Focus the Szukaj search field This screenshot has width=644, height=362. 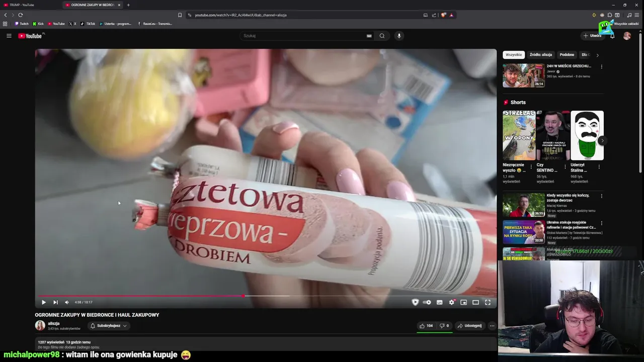pos(303,36)
